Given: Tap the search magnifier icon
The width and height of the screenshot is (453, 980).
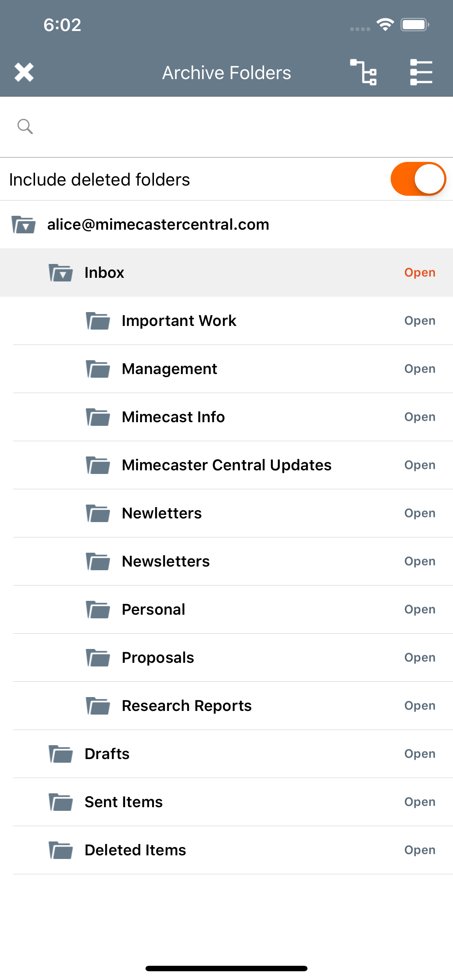Looking at the screenshot, I should (x=25, y=126).
